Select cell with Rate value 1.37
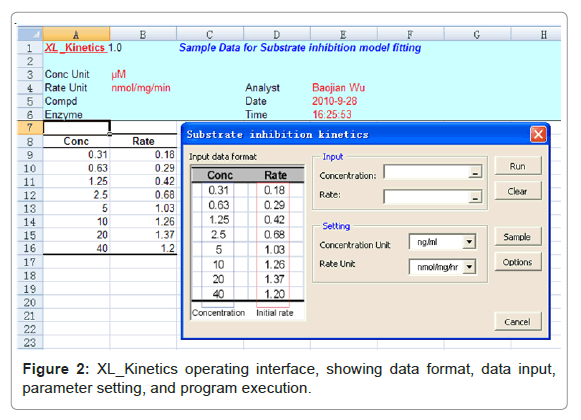Viewport: 581px width, 420px height. pyautogui.click(x=143, y=235)
